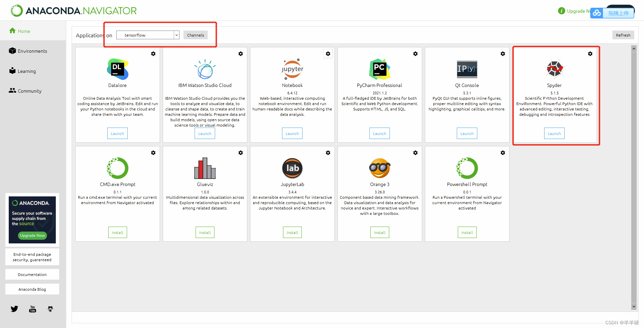The width and height of the screenshot is (644, 328).
Task: Launch Qt Console
Action: point(467,133)
